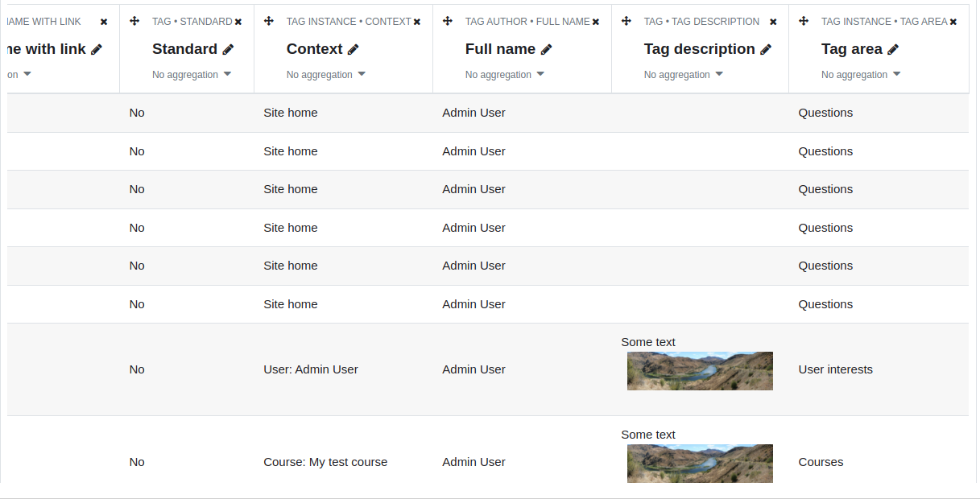The width and height of the screenshot is (980, 499).
Task: Click the move handle of Context column
Action: coord(269,21)
